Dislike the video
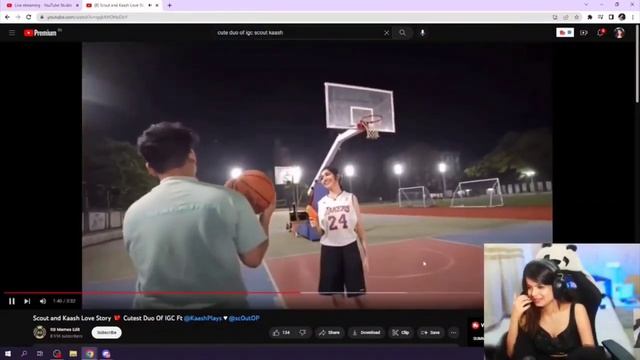This screenshot has width=640, height=360. coord(303,333)
